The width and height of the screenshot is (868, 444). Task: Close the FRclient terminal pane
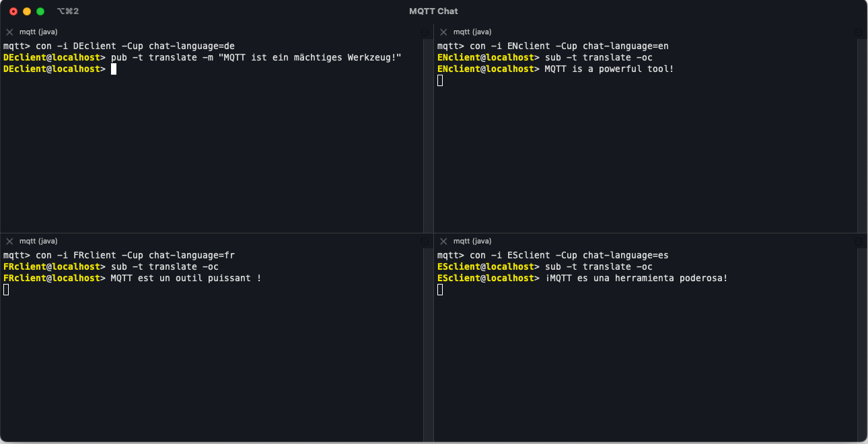[9, 241]
